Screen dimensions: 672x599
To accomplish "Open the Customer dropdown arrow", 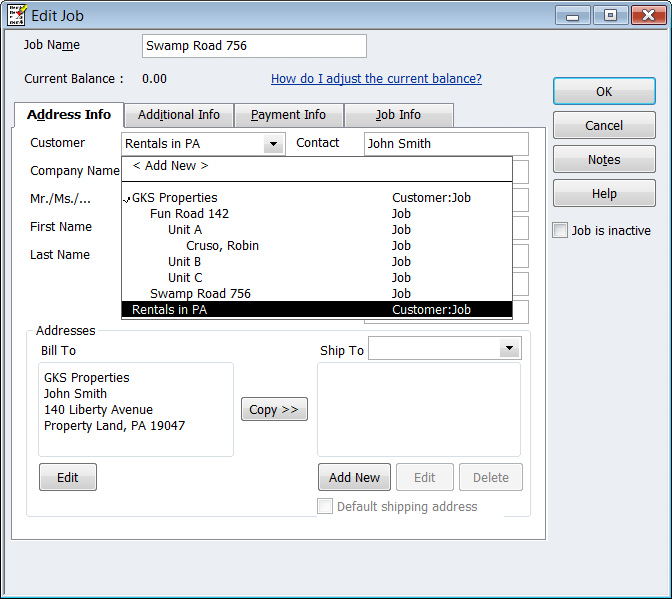I will pyautogui.click(x=273, y=144).
